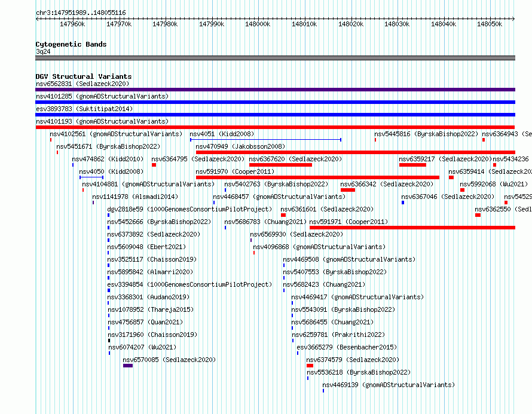This screenshot has height=414, width=532.
Task: Click the nsv4051 (Kidd2008) label
Action: 222,134
